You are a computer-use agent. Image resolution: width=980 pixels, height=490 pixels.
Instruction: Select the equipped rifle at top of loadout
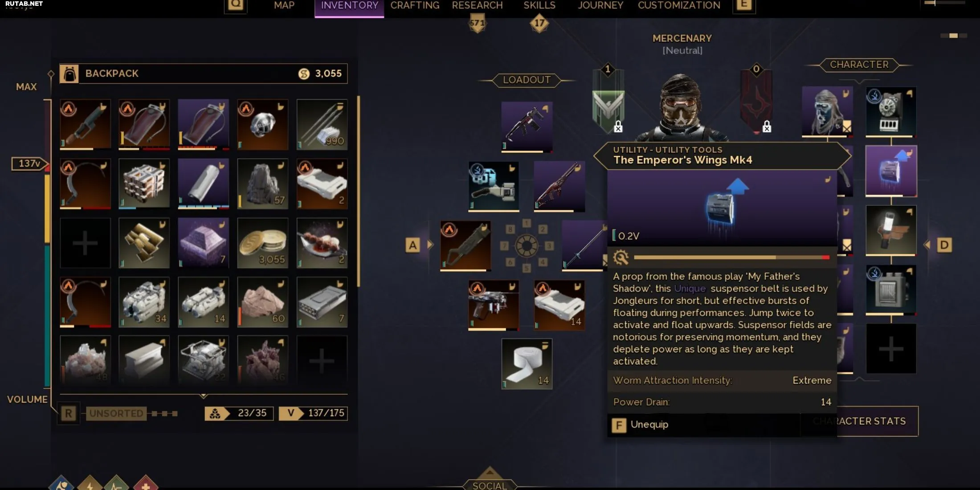click(x=527, y=127)
